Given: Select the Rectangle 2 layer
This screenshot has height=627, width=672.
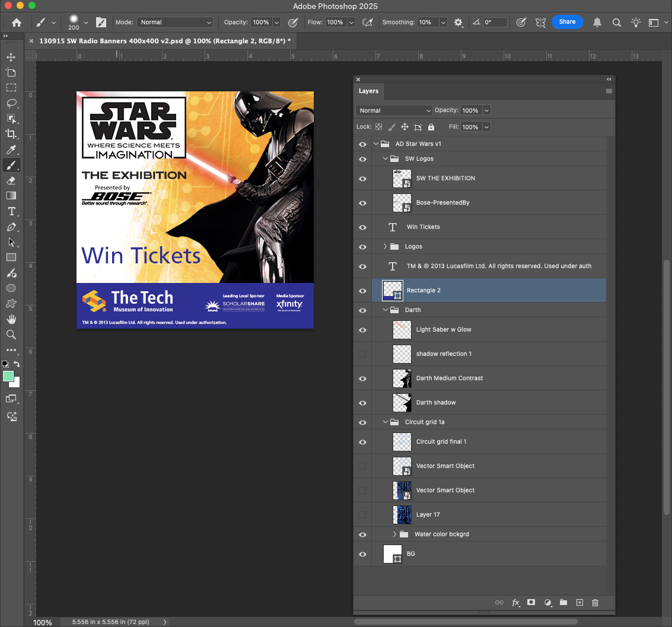Looking at the screenshot, I should 489,291.
